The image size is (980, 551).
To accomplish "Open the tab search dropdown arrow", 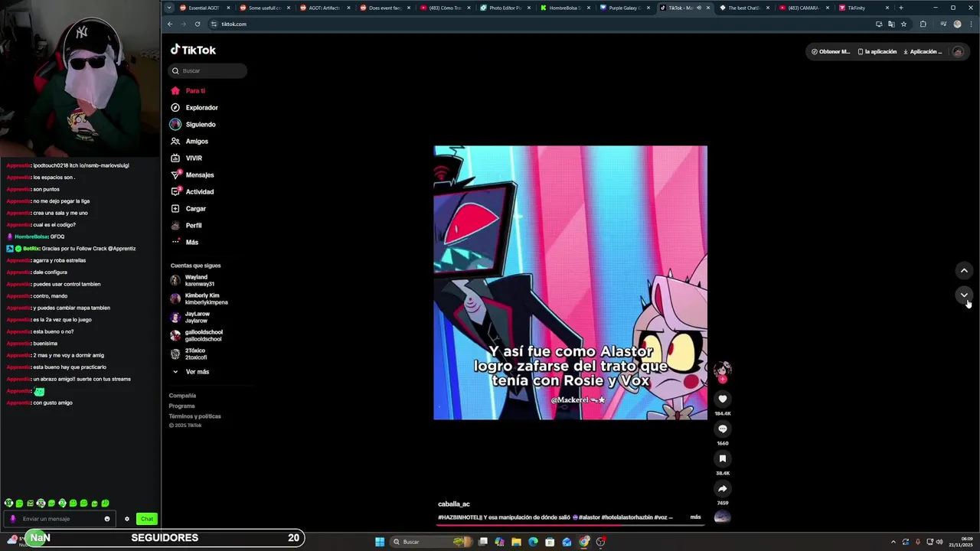I will [168, 8].
